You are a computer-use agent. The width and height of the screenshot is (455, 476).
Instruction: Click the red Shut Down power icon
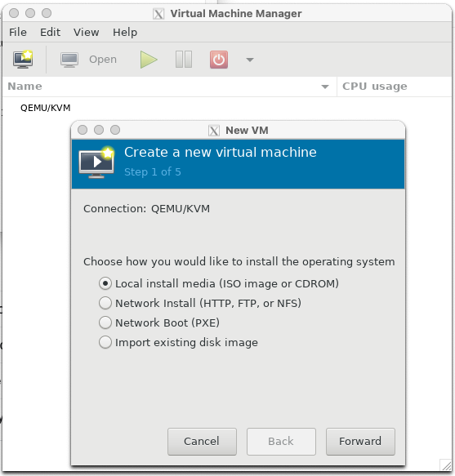[219, 60]
